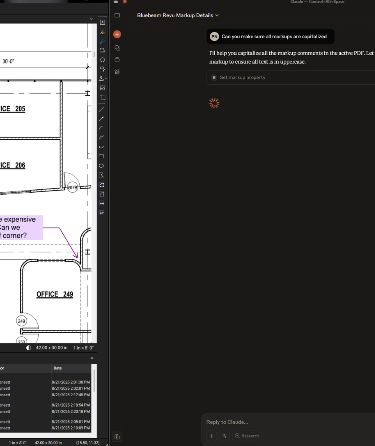The image size is (375, 446).
Task: Select the yellow Highlight tool in Bluebeam toolbar
Action: (x=102, y=32)
